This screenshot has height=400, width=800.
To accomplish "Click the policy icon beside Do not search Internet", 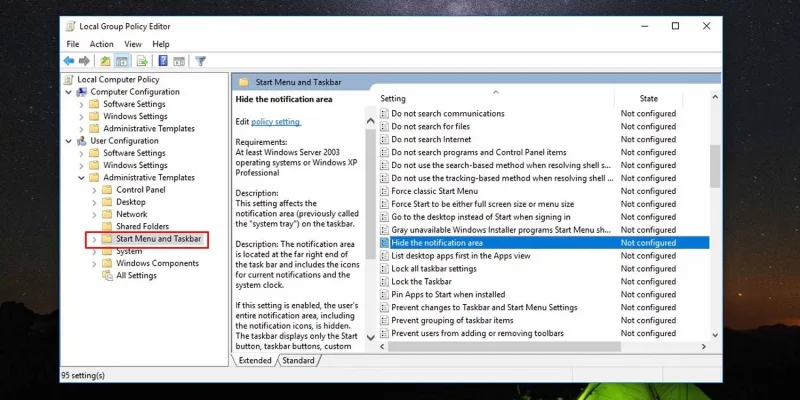I will (x=384, y=139).
